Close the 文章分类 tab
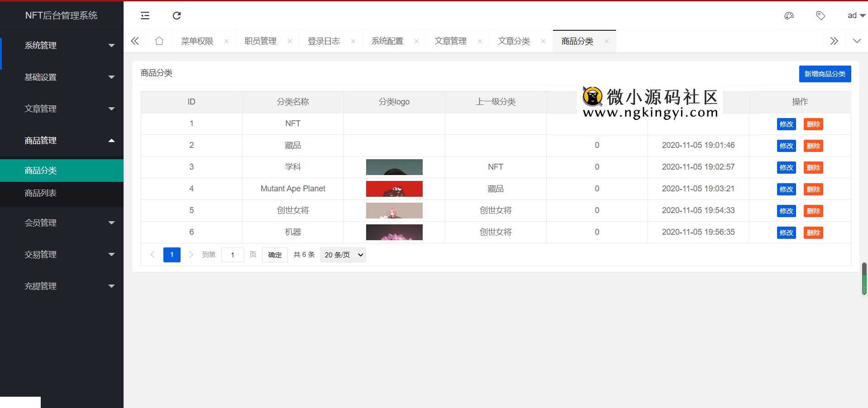This screenshot has height=408, width=868. click(543, 41)
